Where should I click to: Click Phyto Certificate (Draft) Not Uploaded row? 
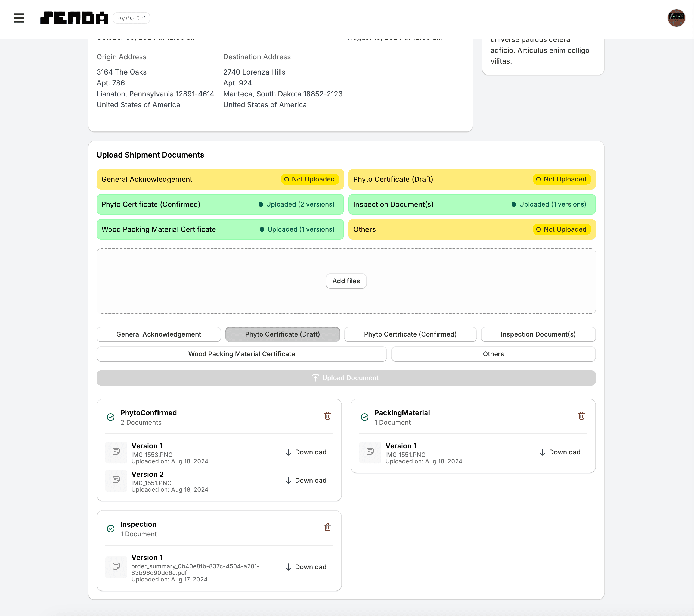point(472,179)
